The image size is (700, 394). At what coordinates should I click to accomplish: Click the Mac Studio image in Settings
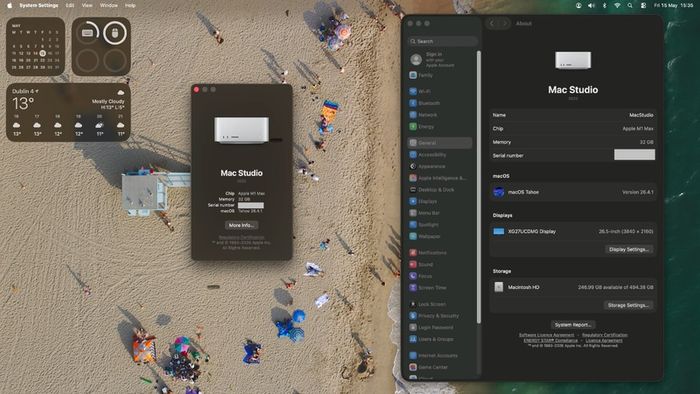click(573, 60)
